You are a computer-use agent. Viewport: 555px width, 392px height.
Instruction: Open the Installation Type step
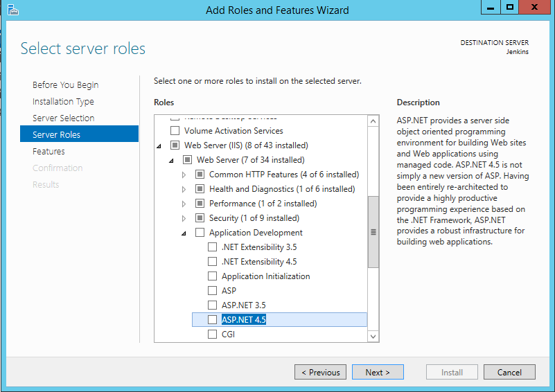[63, 102]
